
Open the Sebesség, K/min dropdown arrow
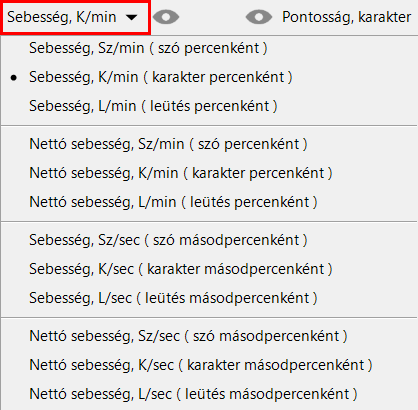[x=132, y=17]
